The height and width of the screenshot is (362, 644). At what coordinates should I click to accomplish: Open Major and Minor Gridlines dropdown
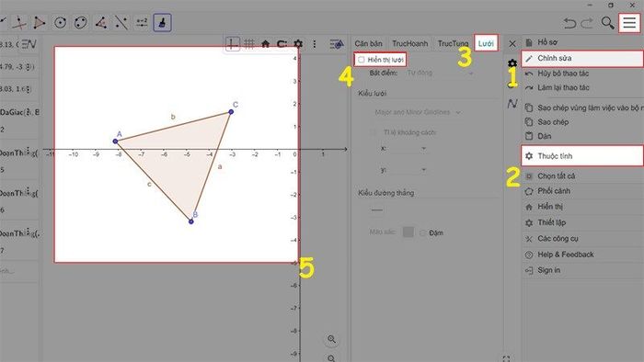click(x=418, y=112)
